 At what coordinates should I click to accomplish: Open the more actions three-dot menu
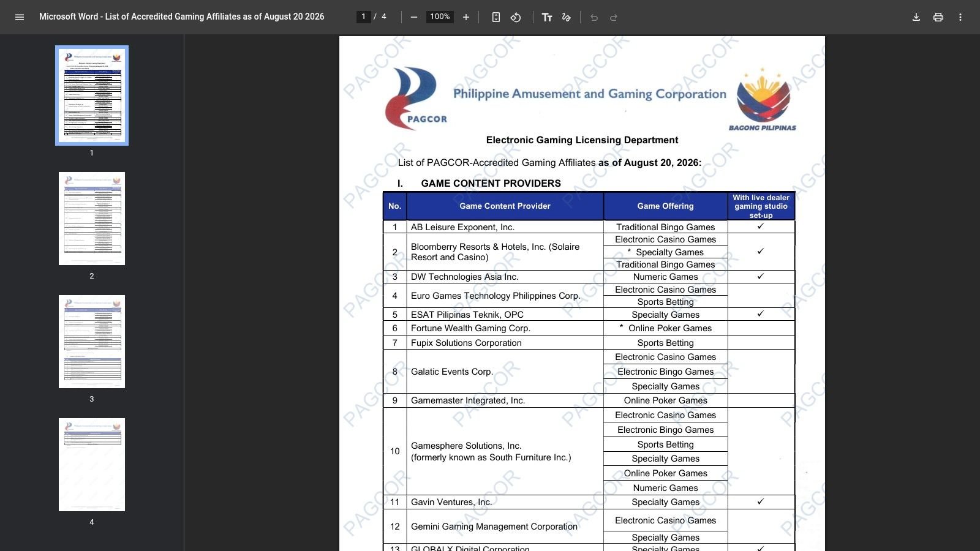(960, 17)
